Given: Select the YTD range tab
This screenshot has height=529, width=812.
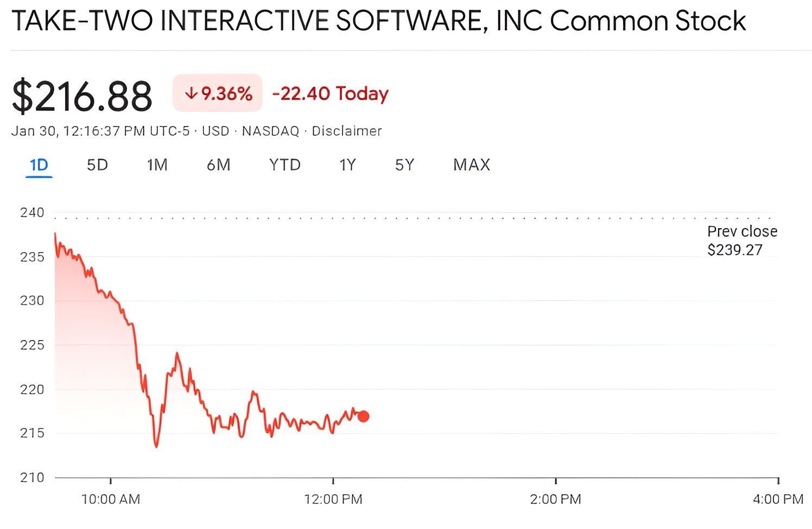Looking at the screenshot, I should 284,165.
